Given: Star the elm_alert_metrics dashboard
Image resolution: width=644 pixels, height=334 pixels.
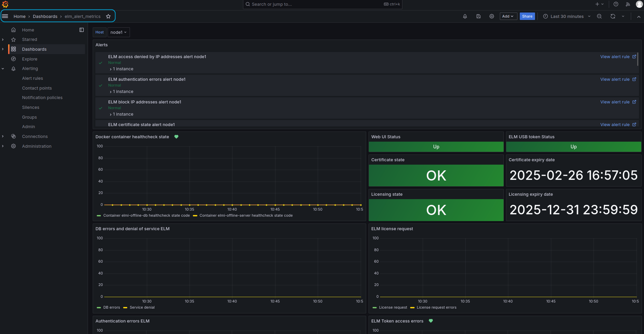Looking at the screenshot, I should (x=108, y=16).
